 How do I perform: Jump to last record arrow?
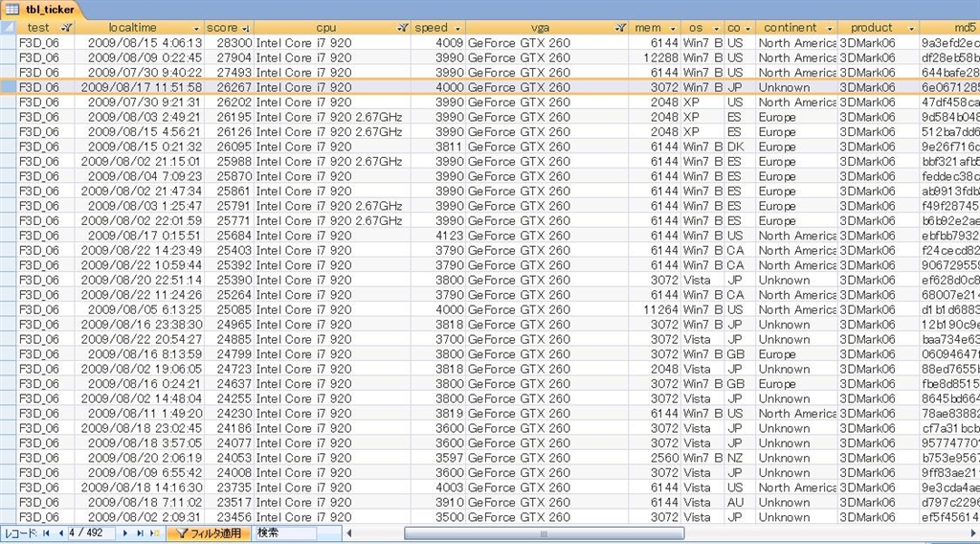[140, 533]
